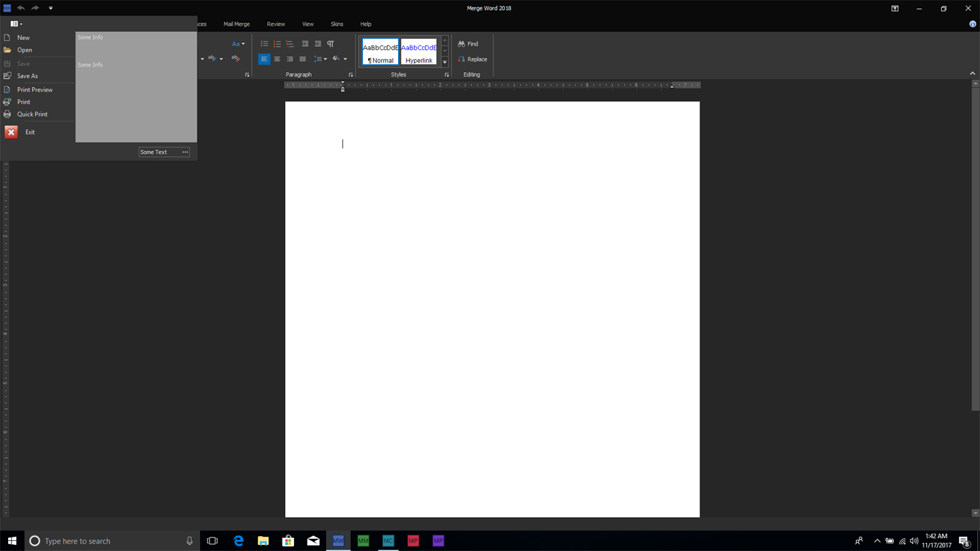Toggle align text left
Screen dimensions: 980x551
[264, 59]
